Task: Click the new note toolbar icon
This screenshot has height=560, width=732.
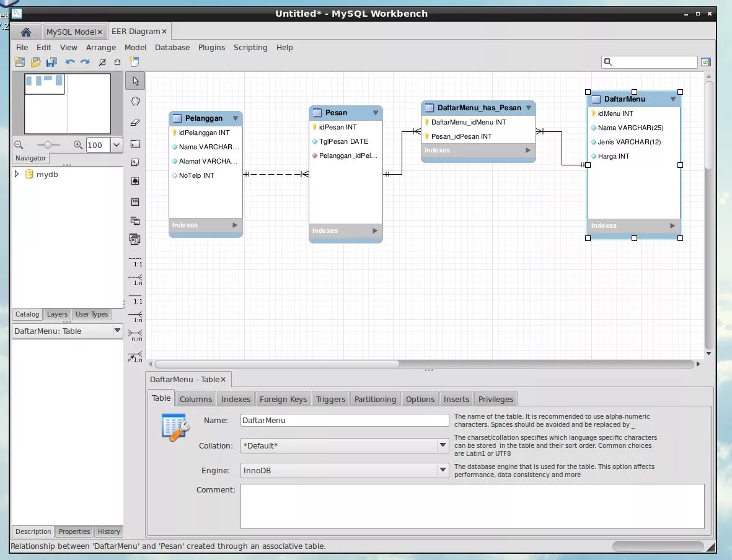Action: (x=134, y=61)
